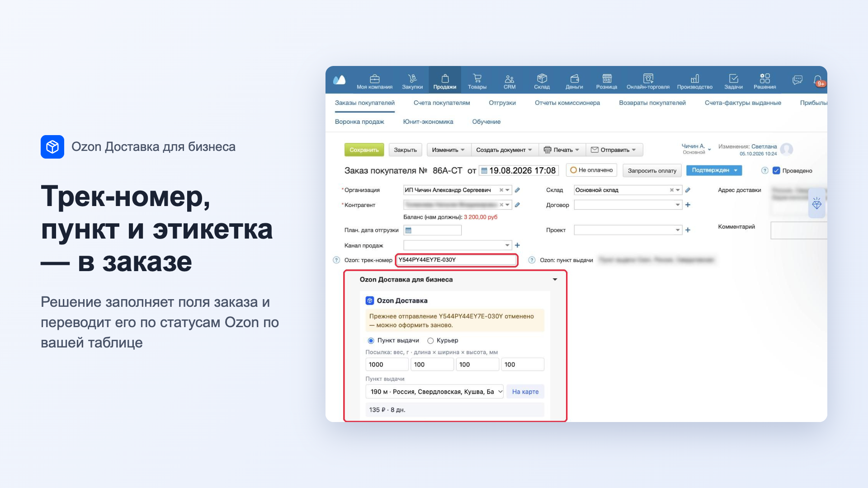Open calendar icon of План. дата отгрузки
Image resolution: width=868 pixels, height=488 pixels.
coord(408,230)
